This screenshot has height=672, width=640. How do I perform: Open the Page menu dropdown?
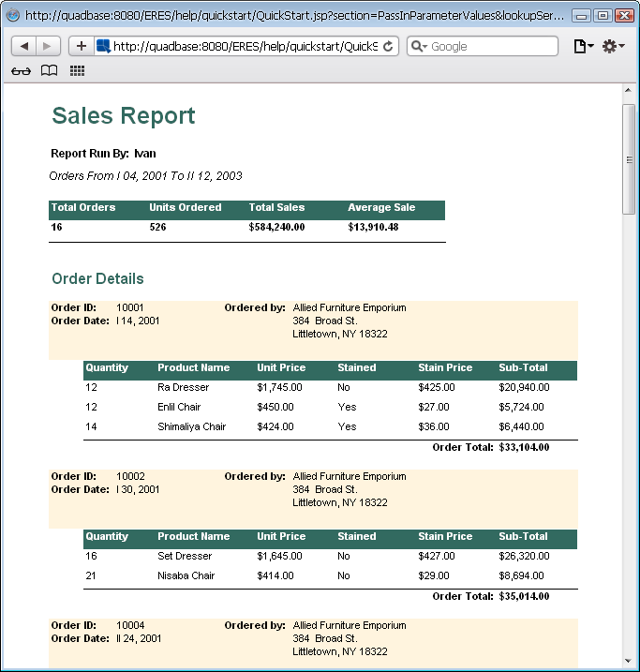coord(584,46)
